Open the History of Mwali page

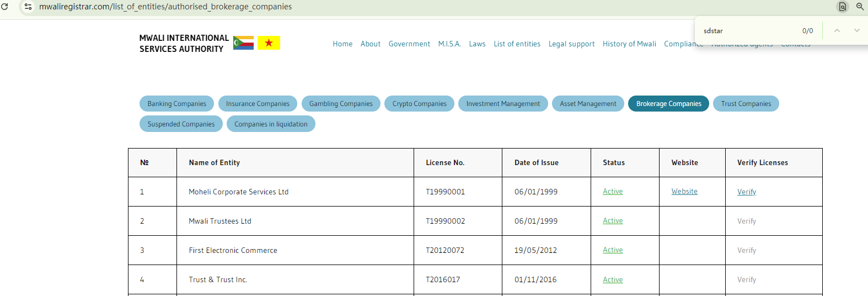click(629, 44)
